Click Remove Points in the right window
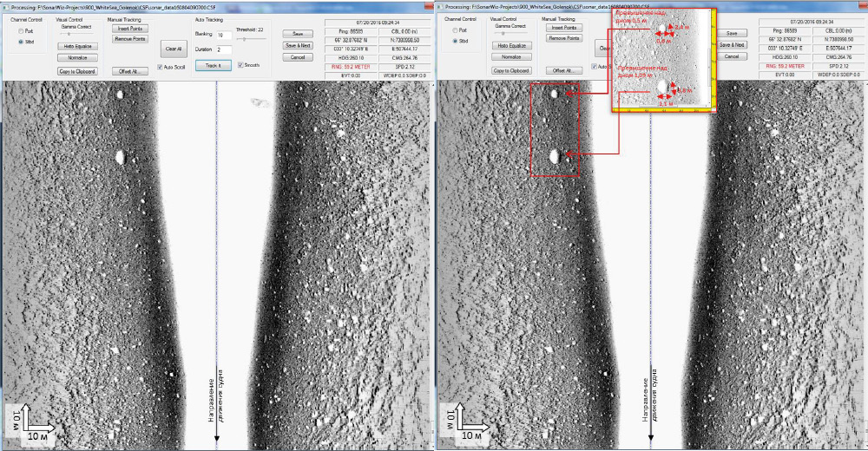868x451 pixels. coord(564,38)
